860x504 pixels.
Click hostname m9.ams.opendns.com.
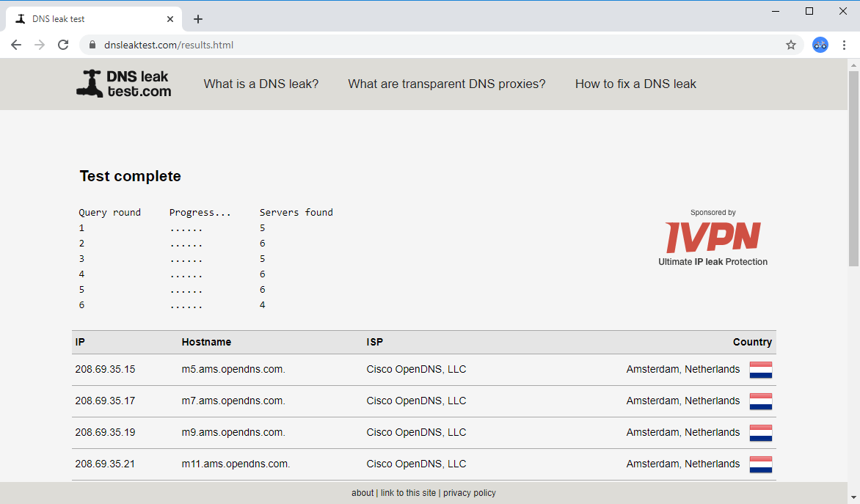click(233, 433)
